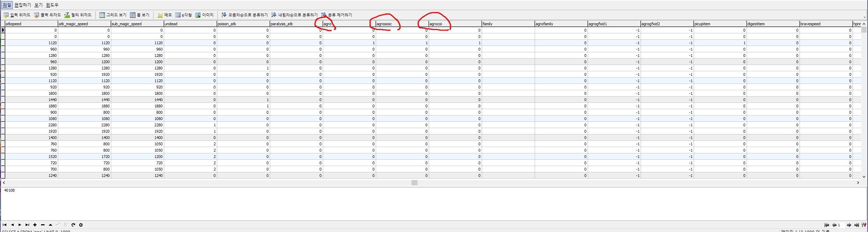Open the 입력 위자드 import wizard

17,15
